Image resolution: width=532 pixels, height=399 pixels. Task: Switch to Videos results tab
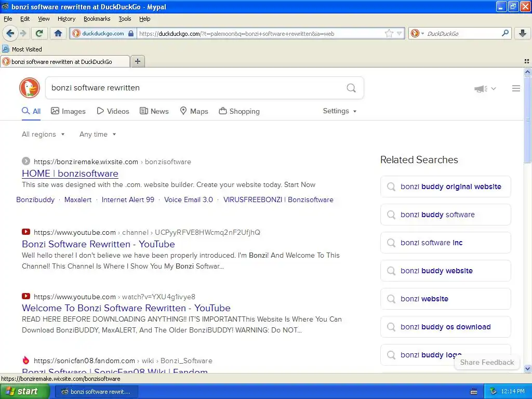[x=113, y=111]
